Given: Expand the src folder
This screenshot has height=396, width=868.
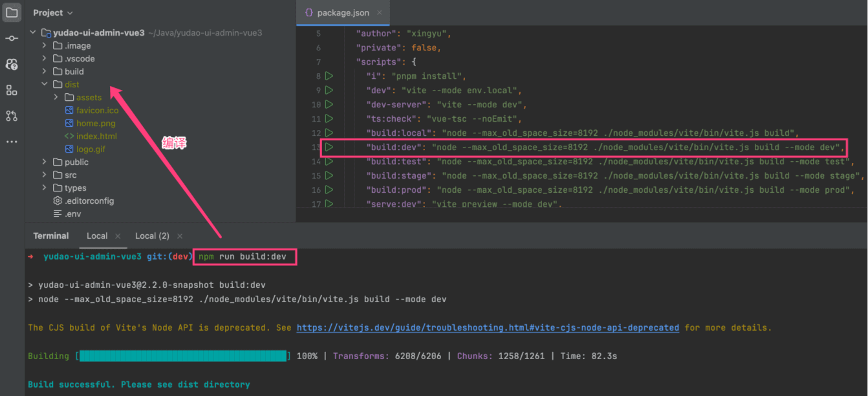Looking at the screenshot, I should point(44,175).
